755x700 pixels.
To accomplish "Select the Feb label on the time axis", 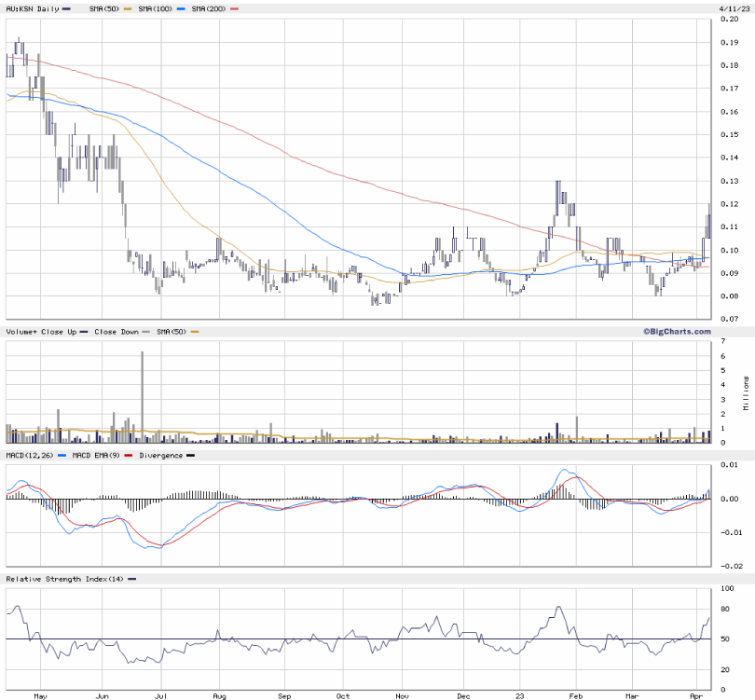I will 575,694.
